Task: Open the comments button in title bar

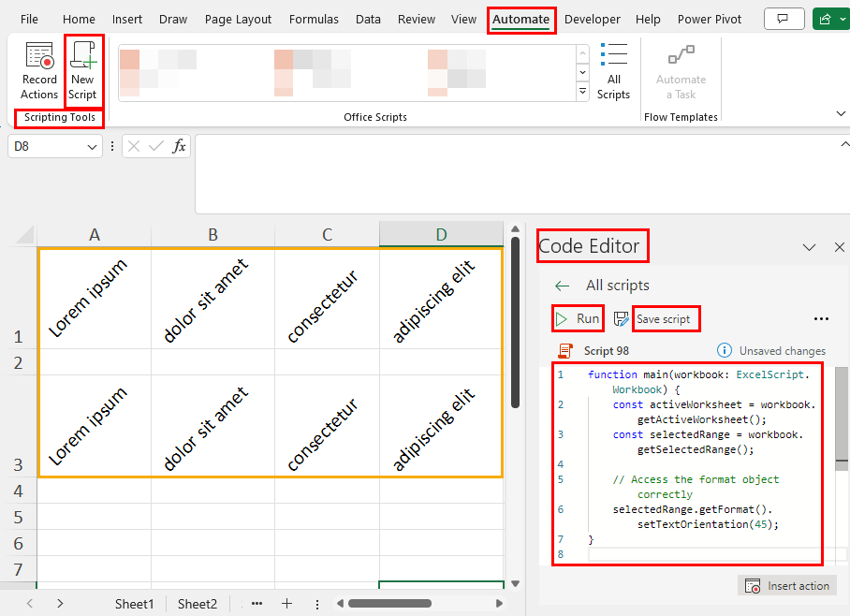Action: click(783, 19)
